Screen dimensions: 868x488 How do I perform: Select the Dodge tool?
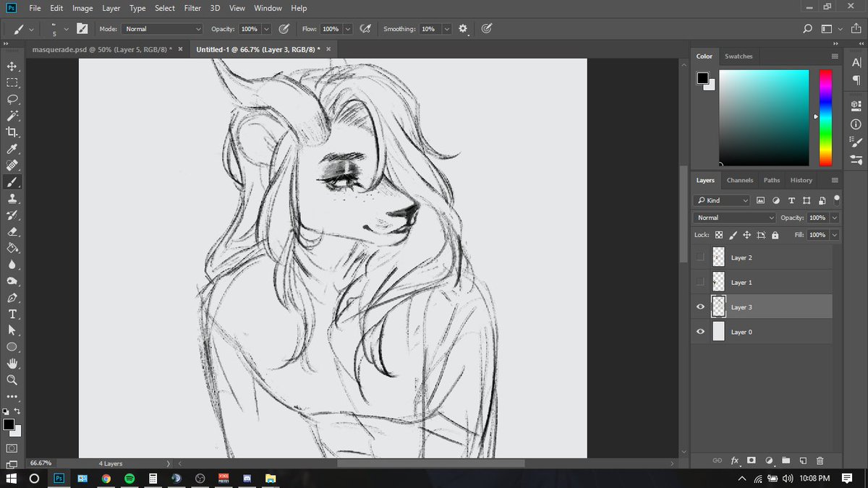tap(12, 282)
